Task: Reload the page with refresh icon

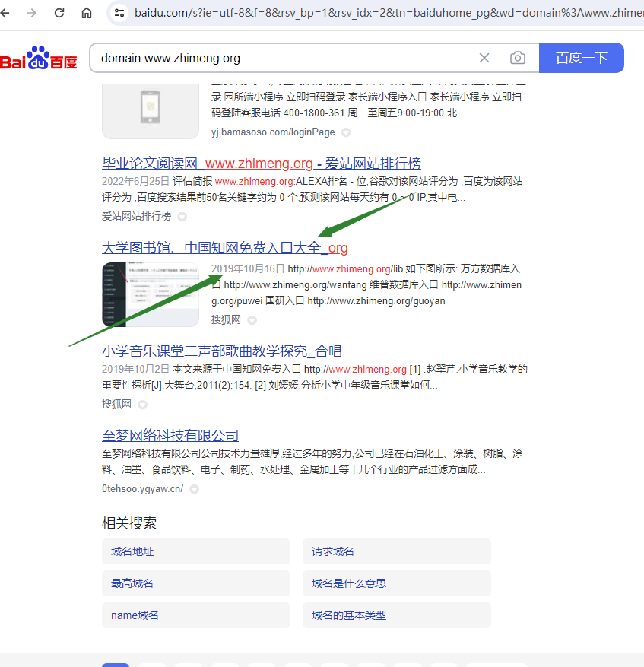Action: 59,13
